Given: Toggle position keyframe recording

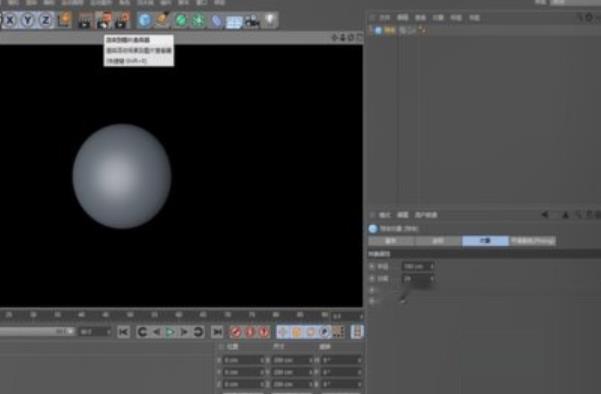Looking at the screenshot, I should [283, 332].
